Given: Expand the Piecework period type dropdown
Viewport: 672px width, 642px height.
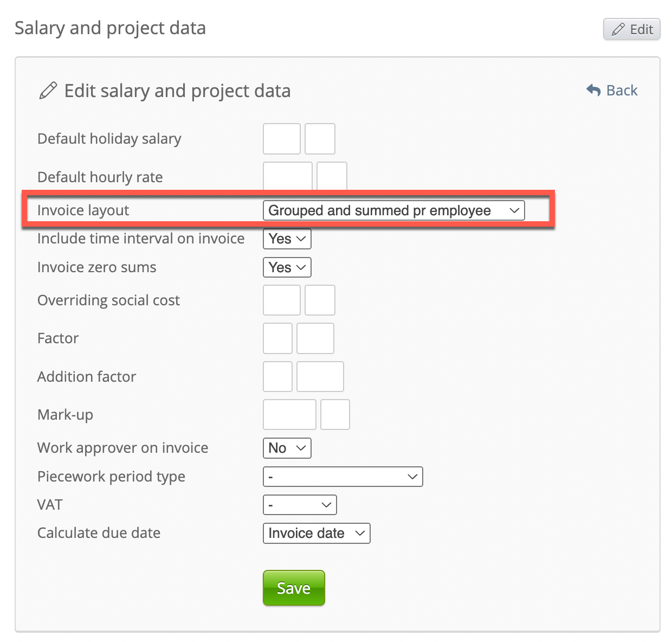Looking at the screenshot, I should click(343, 477).
